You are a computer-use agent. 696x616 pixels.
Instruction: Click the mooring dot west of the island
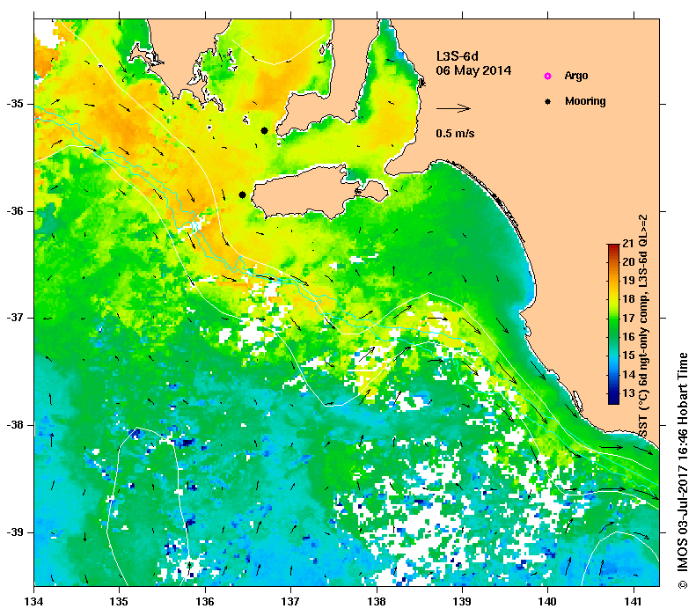click(x=242, y=194)
